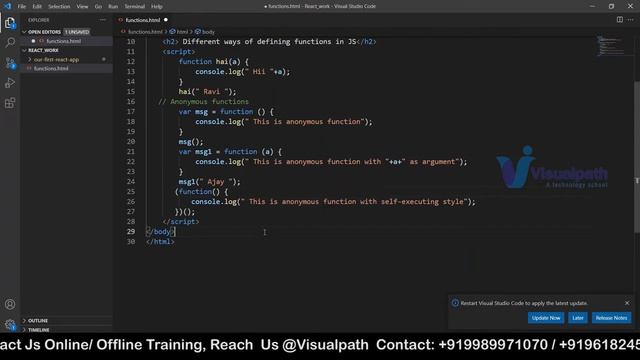This screenshot has width=640, height=360.
Task: Open the Run menu
Action: click(x=113, y=7)
